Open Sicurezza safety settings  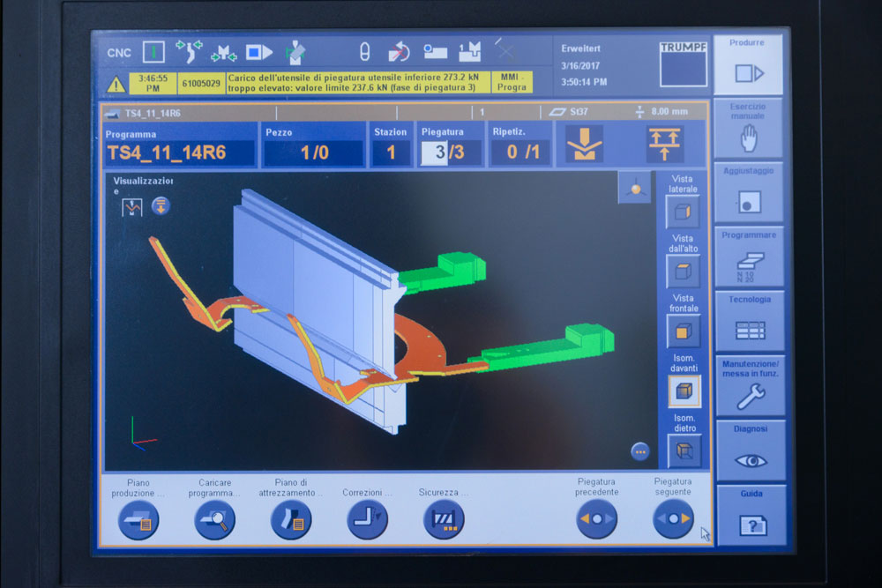click(x=444, y=520)
